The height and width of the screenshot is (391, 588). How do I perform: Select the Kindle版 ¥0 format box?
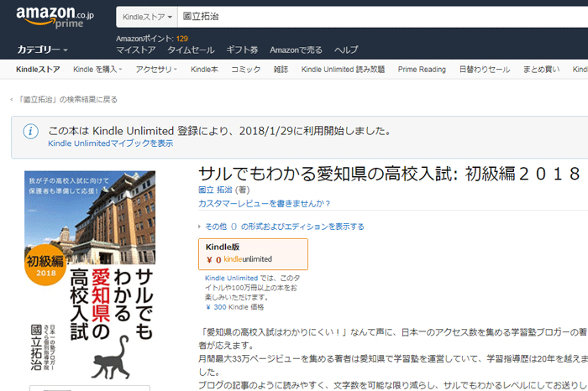click(x=253, y=253)
